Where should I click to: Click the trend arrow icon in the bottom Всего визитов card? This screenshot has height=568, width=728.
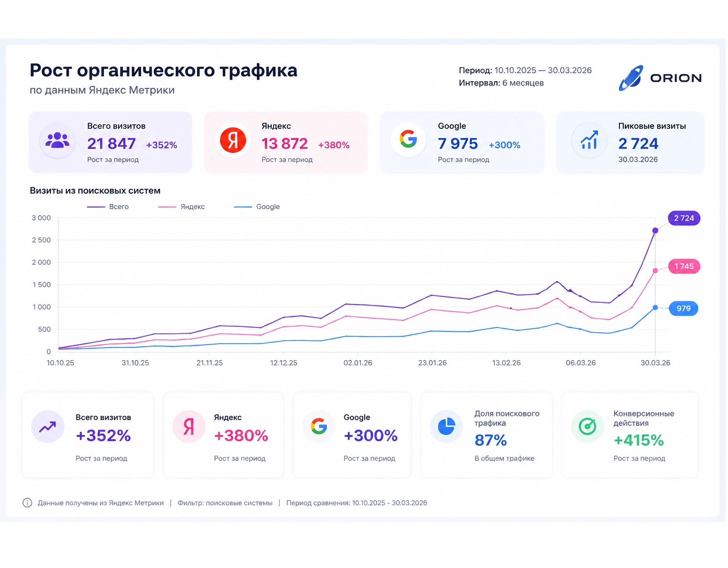click(48, 427)
